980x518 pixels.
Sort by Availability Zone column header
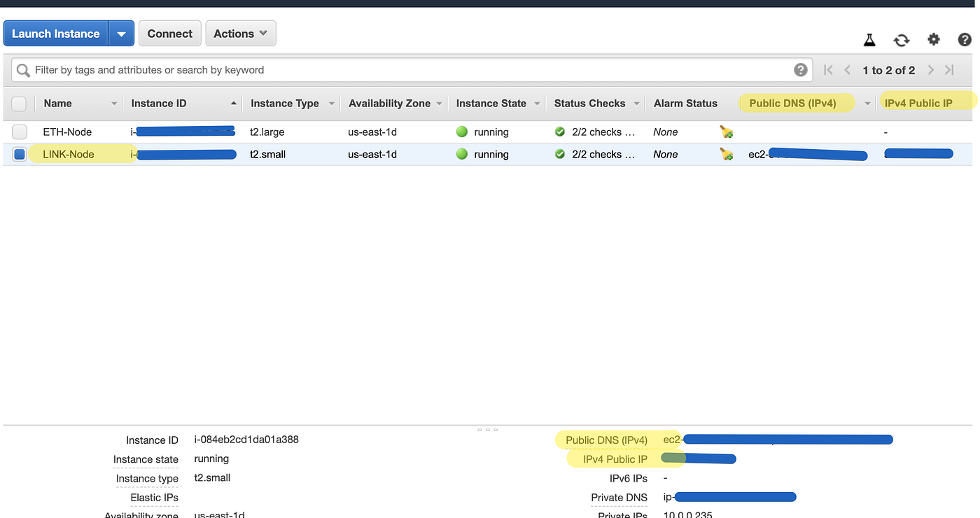[x=389, y=104]
